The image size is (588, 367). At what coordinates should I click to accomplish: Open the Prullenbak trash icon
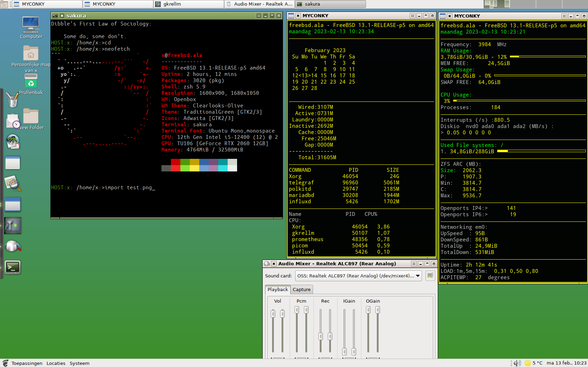pos(31,84)
